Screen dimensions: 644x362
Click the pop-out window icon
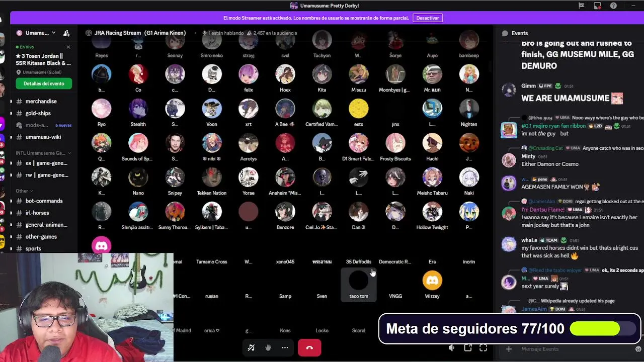coord(468,348)
